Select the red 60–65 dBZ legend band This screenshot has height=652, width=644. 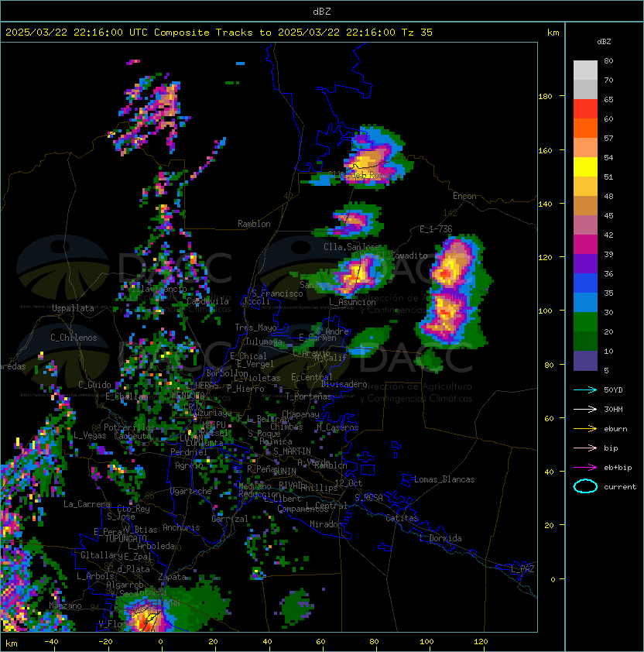point(585,109)
